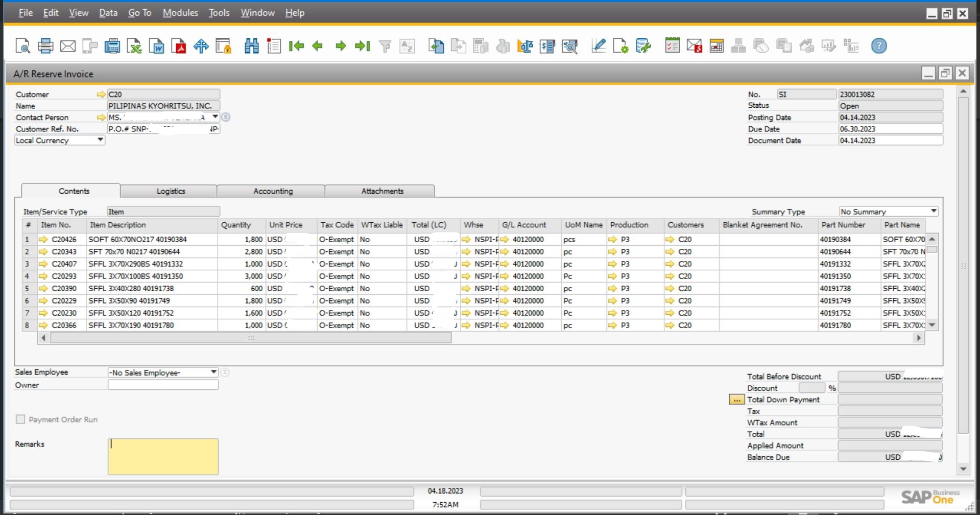Select row number 5 in the items table
The image size is (980, 515).
(30, 288)
